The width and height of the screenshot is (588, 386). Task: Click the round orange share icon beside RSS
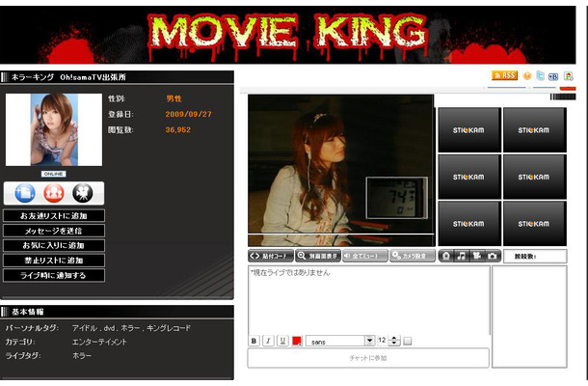point(527,76)
